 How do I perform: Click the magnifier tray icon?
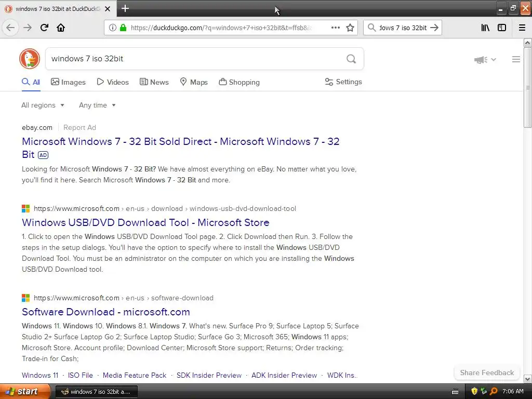click(494, 391)
